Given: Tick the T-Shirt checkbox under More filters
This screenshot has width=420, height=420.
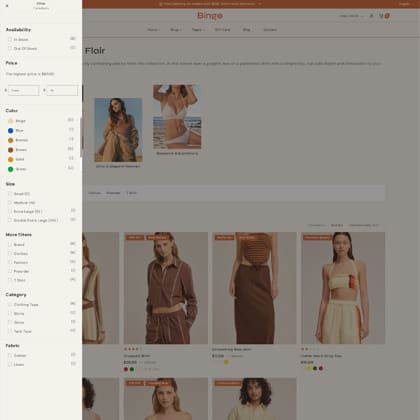Looking at the screenshot, I should (10, 280).
